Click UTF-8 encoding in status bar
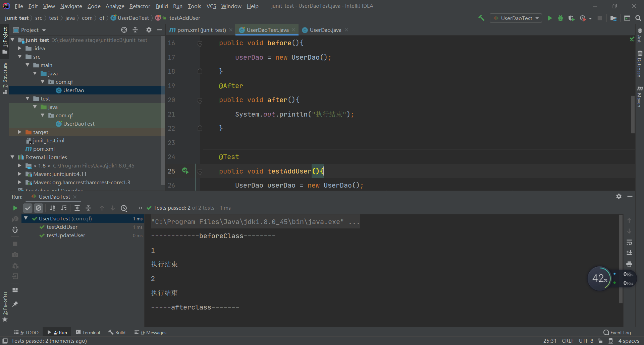This screenshot has width=644, height=345. [x=586, y=341]
